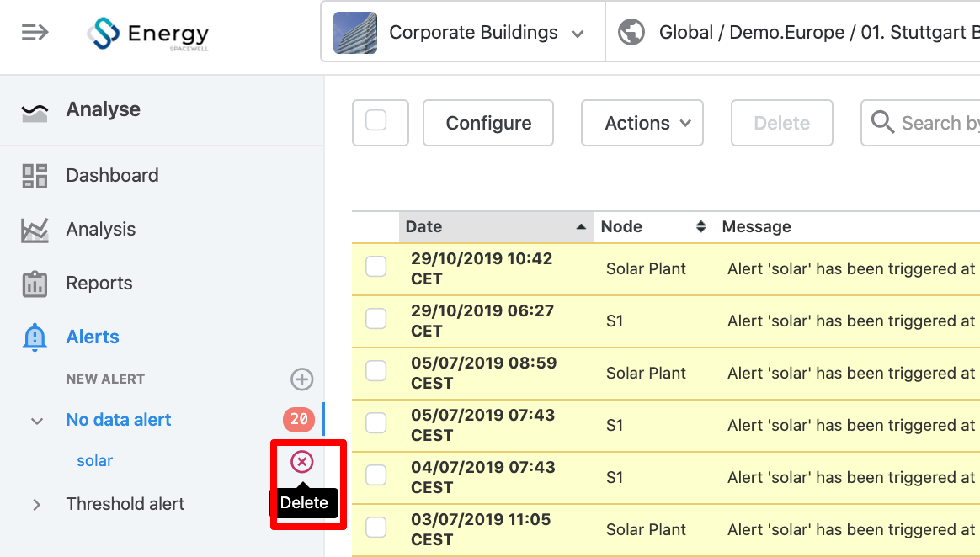Screen dimensions: 980x557
Task: Collapse the sidebar with the hamburger arrow icon
Action: (x=35, y=32)
